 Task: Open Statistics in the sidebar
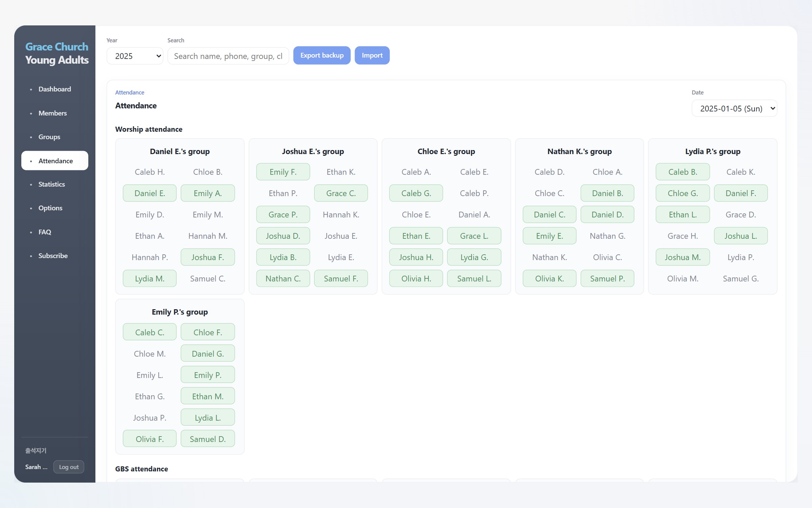pyautogui.click(x=55, y=184)
